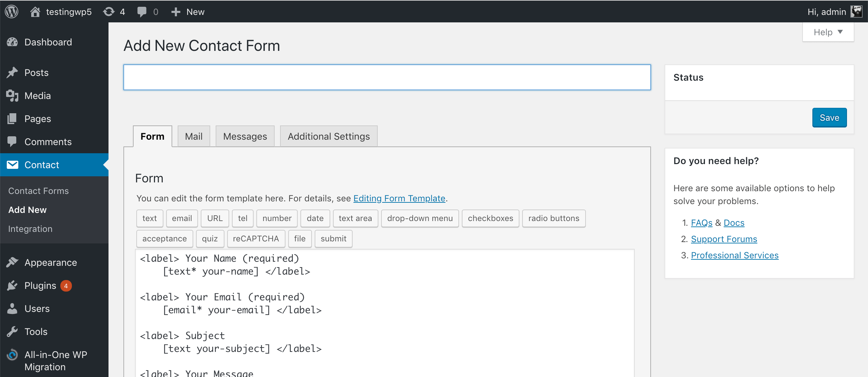The image size is (868, 377).
Task: Select the Contact envelope icon
Action: tap(12, 165)
